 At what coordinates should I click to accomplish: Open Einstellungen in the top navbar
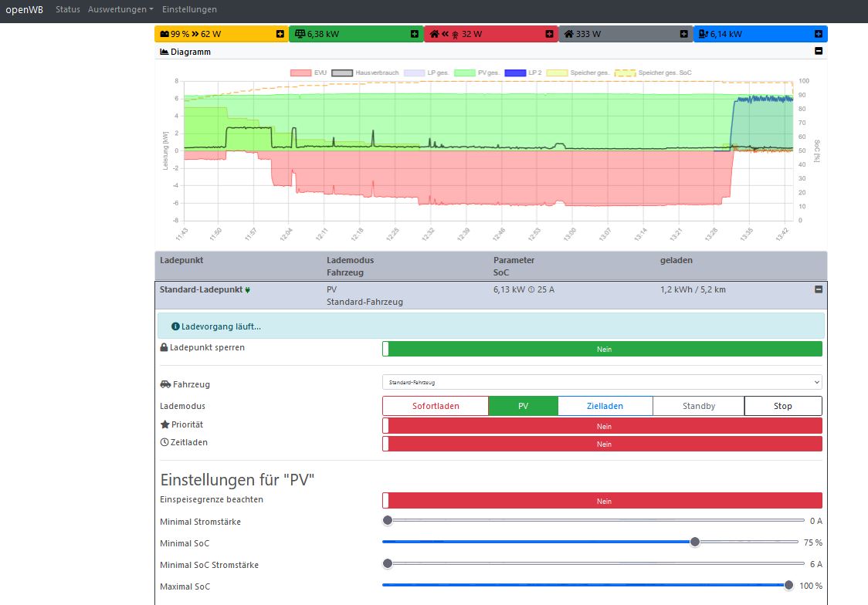(189, 9)
